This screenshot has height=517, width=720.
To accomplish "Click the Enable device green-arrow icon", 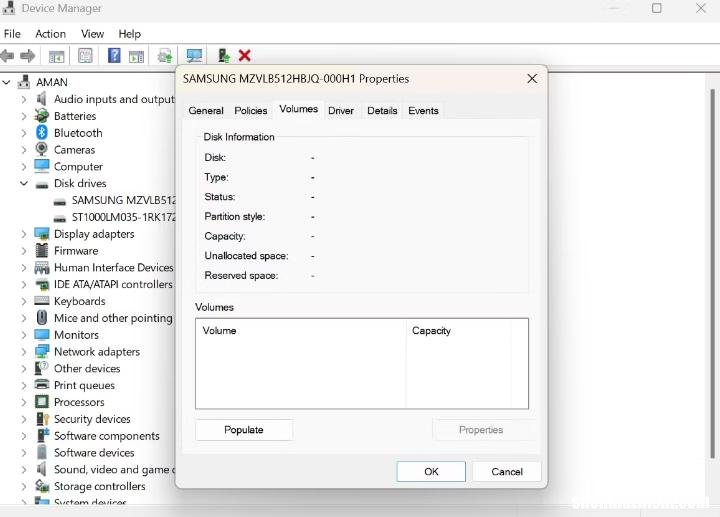I will (x=224, y=56).
